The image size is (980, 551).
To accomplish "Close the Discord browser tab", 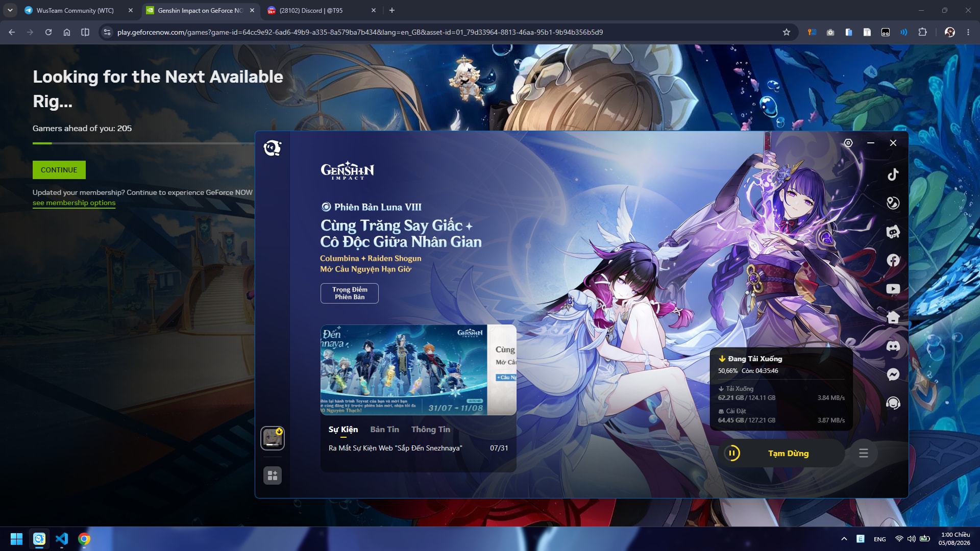I will [x=374, y=10].
